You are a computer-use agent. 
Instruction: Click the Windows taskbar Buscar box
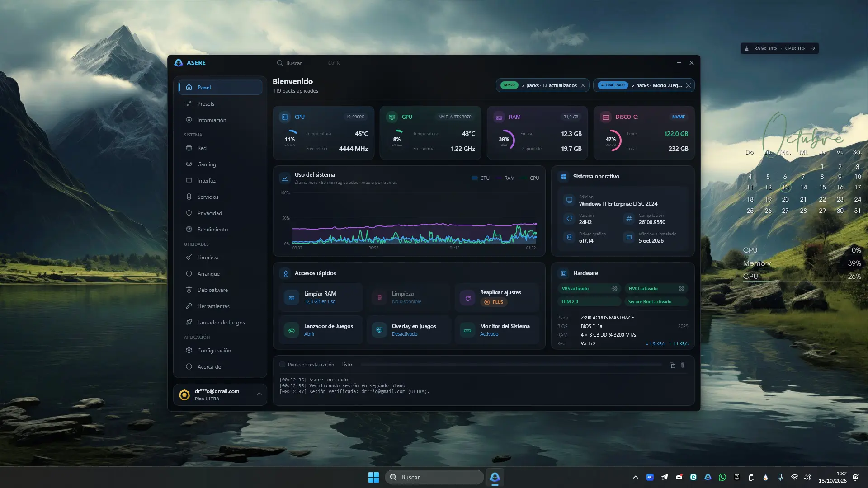click(434, 477)
